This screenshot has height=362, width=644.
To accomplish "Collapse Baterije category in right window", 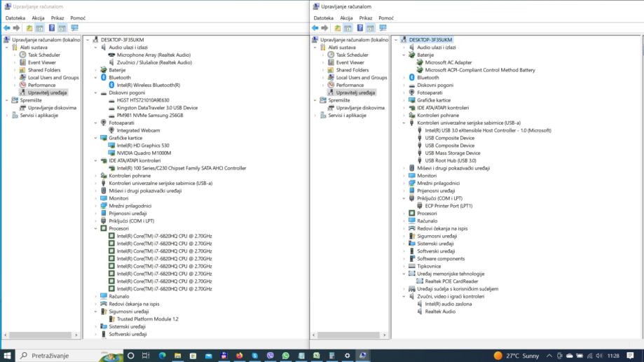I will pyautogui.click(x=404, y=55).
